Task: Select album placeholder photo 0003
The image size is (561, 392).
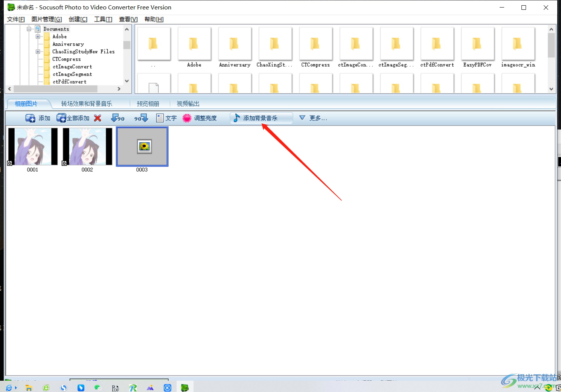Action: click(142, 146)
